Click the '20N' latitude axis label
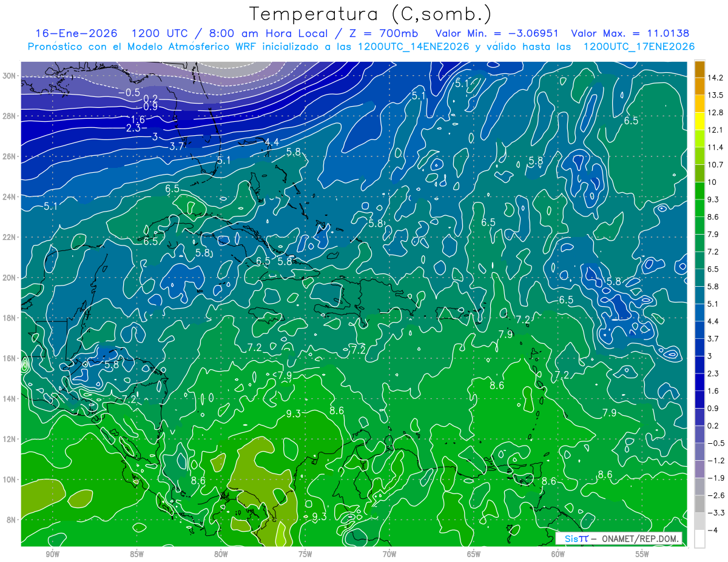 8,278
